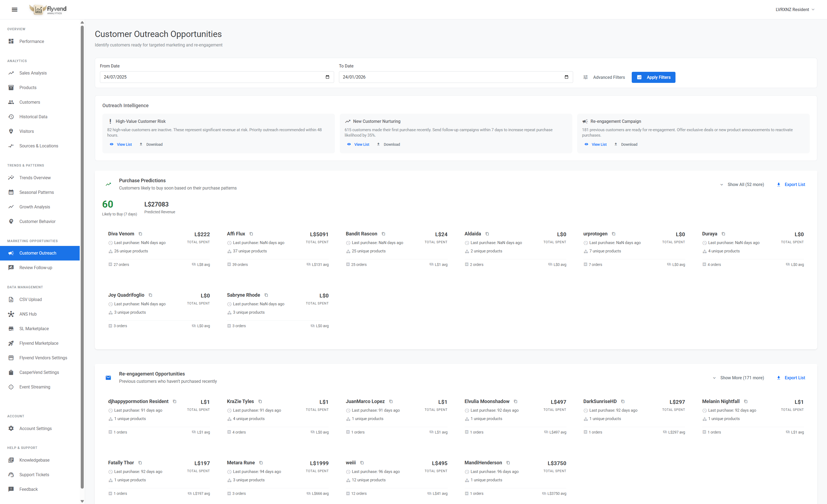Open the ANS Hub

click(x=28, y=314)
